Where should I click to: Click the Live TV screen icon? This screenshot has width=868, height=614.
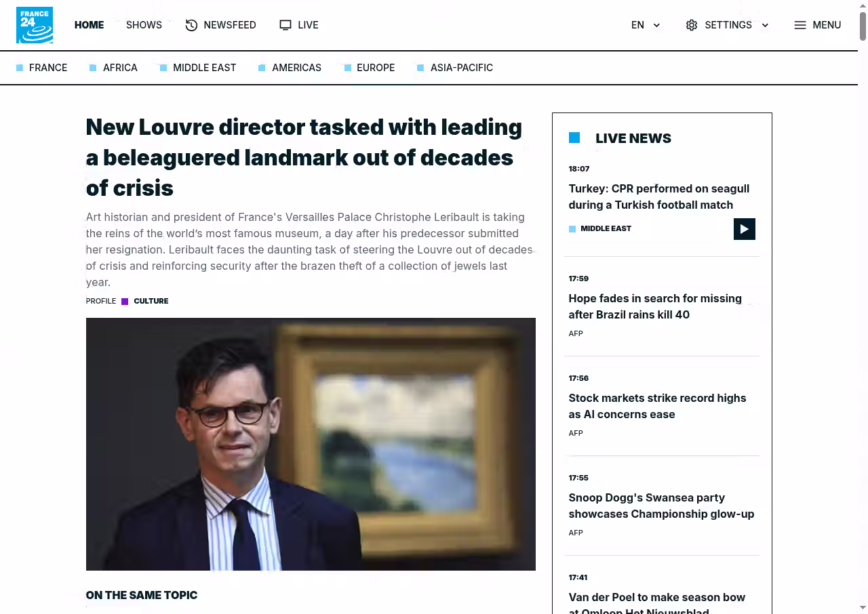click(285, 25)
